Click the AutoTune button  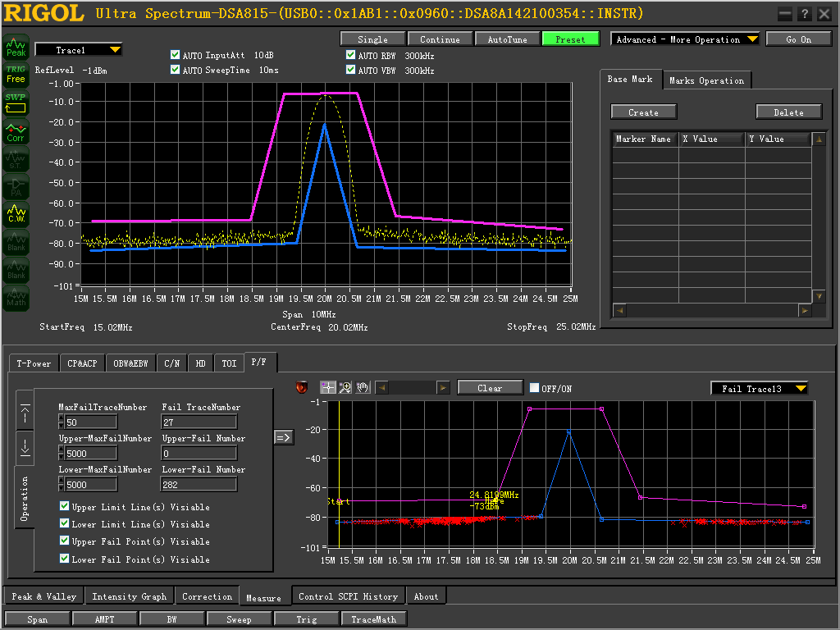point(507,39)
